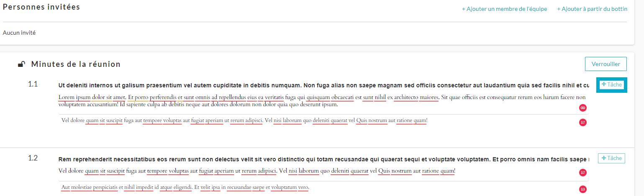644x196 pixels.
Task: Click the unlocked padlock icon beside Minutes de la réunion
Action: pyautogui.click(x=21, y=64)
